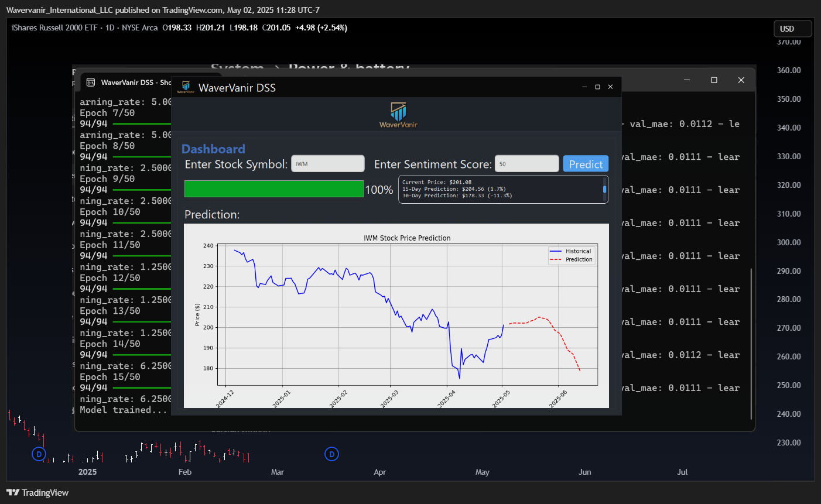Click the green 100% progress bar
821x504 pixels.
(274, 189)
